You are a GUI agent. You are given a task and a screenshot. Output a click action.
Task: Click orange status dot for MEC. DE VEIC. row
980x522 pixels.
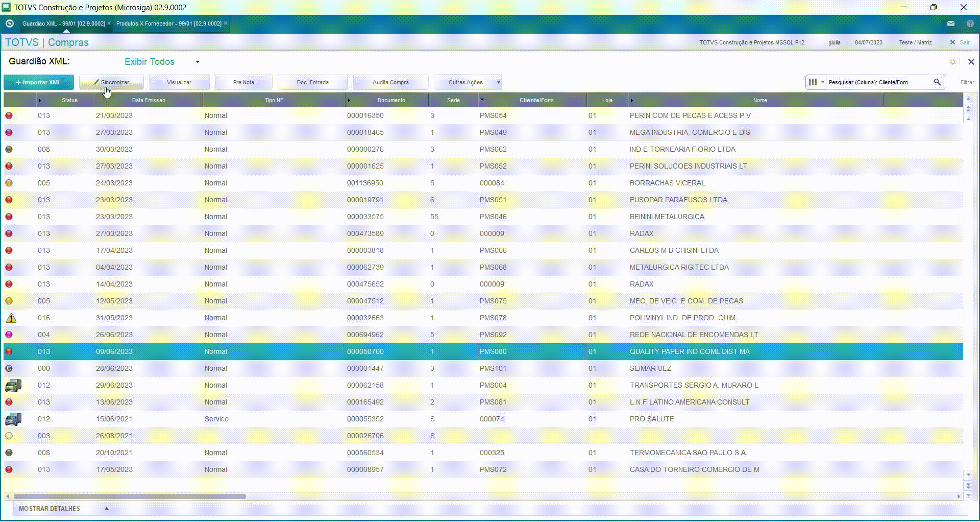point(9,301)
